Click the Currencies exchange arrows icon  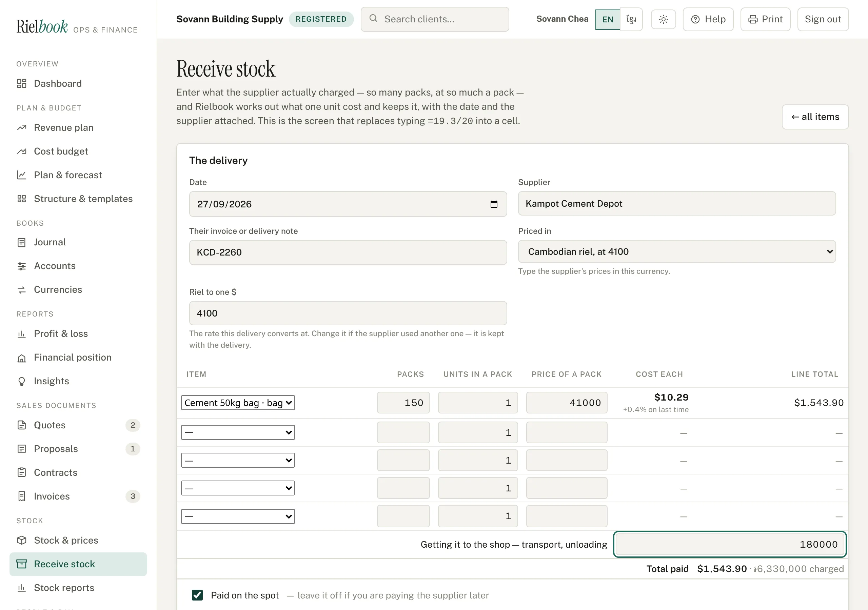22,290
